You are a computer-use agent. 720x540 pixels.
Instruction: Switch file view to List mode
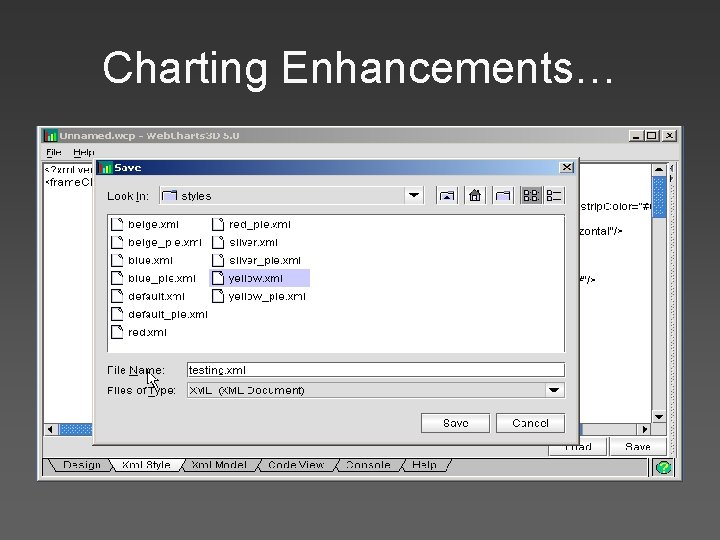click(x=531, y=196)
